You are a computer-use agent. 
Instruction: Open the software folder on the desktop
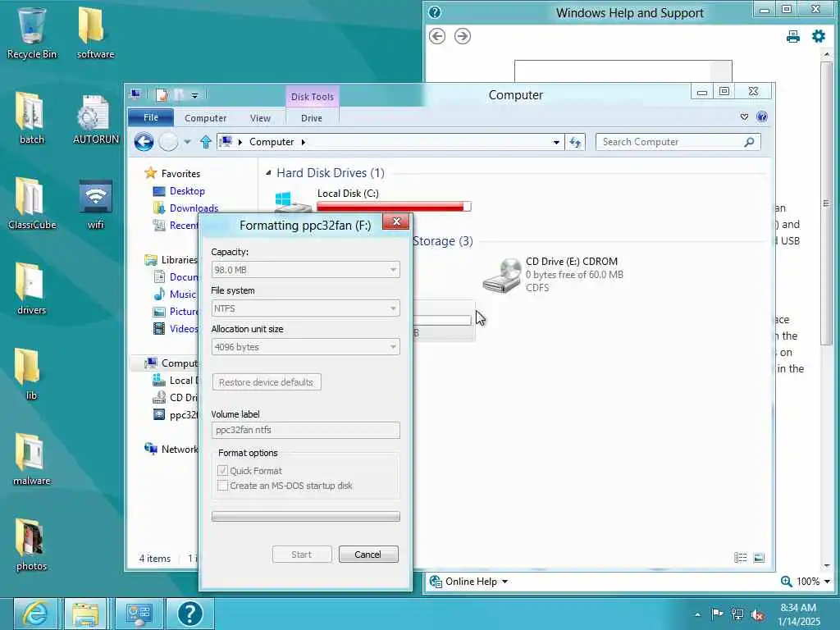(95, 32)
